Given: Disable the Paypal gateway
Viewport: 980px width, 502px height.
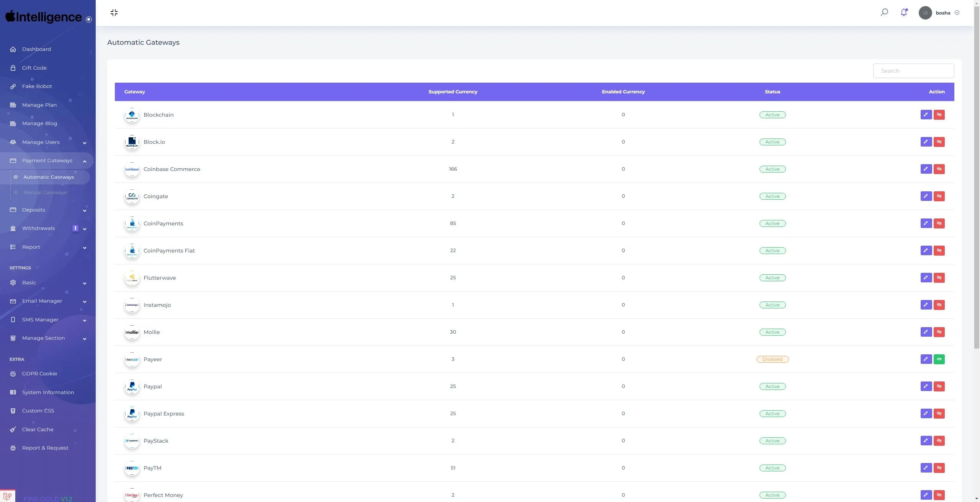Looking at the screenshot, I should pos(939,386).
